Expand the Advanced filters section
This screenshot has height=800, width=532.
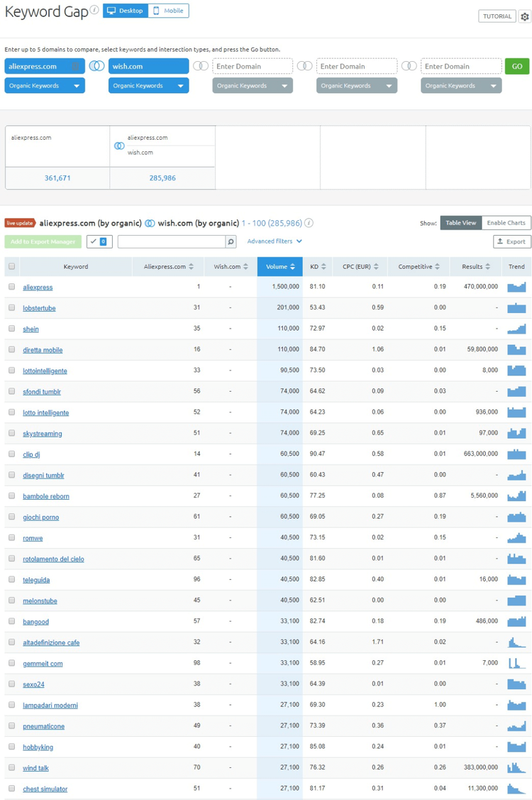275,241
